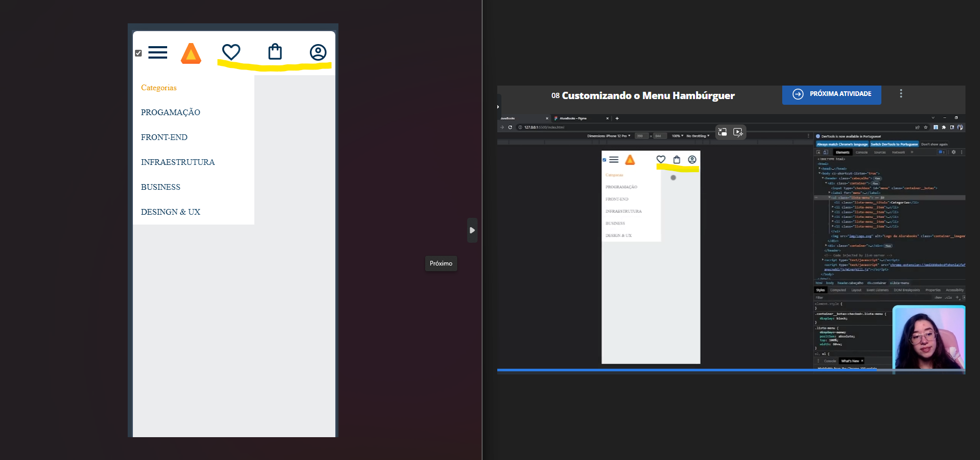The height and width of the screenshot is (460, 980).
Task: Open the three-dot options menu beside PRÓXIMA ATIVIDADE
Action: point(901,93)
